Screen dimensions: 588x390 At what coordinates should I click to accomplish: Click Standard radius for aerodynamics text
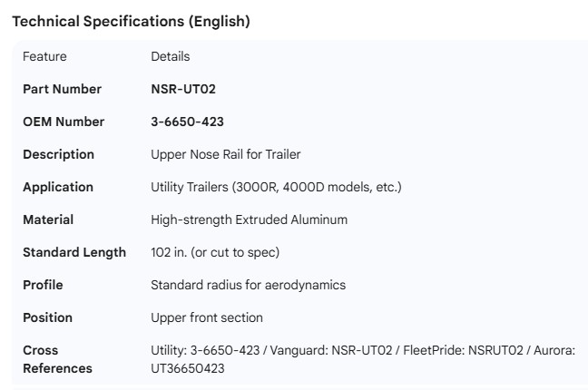[x=248, y=285]
